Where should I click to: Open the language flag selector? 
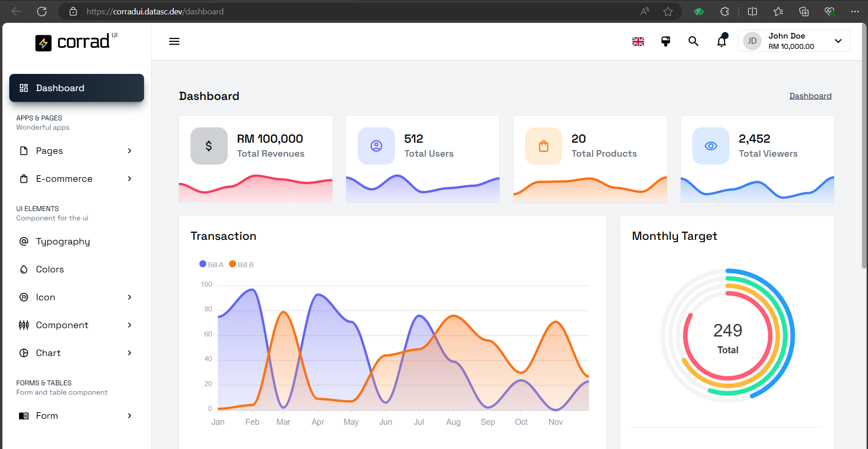click(x=638, y=41)
